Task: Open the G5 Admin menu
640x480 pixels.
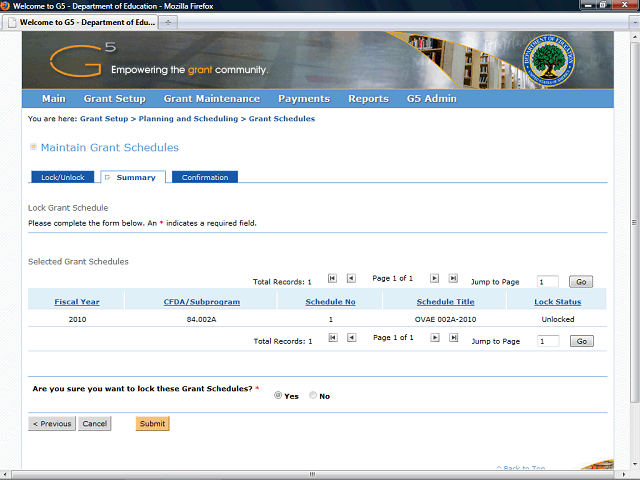Action: tap(432, 99)
